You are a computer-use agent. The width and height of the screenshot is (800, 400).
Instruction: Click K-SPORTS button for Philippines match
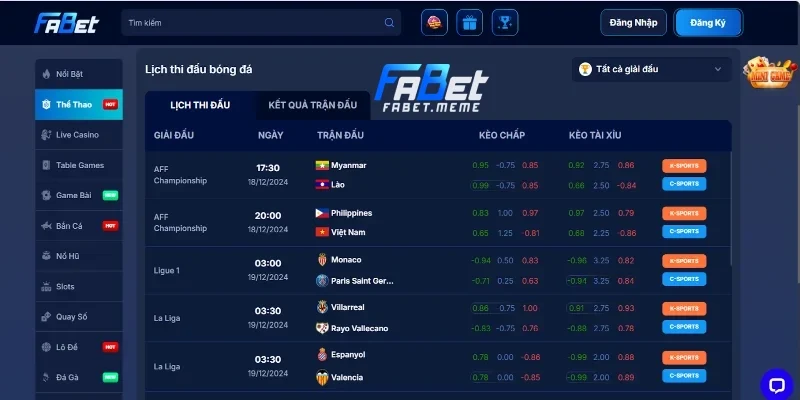[684, 213]
